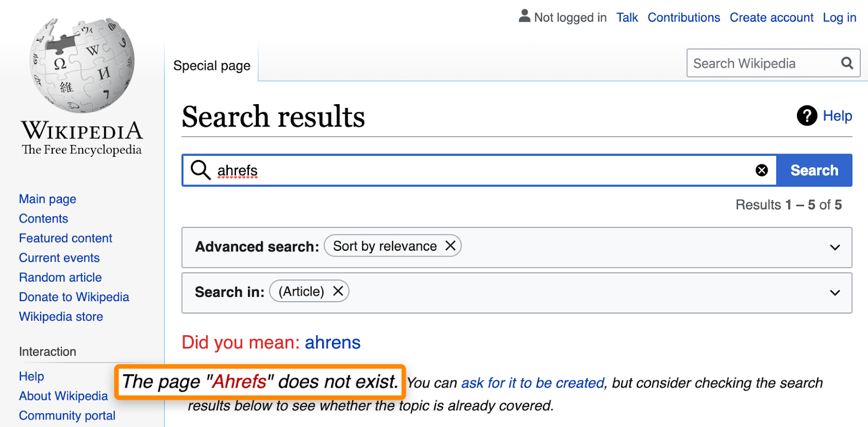Click the magnifying glass in the top search box

[x=846, y=63]
